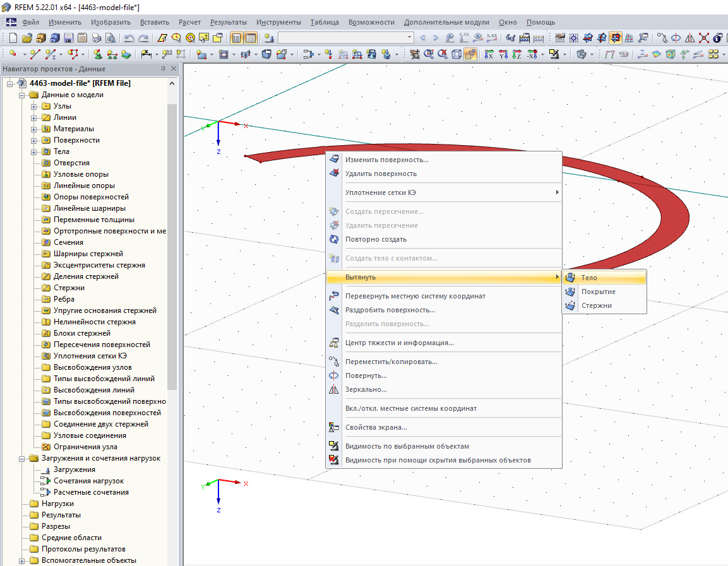Click the Save floppy disk icon
The image size is (728, 566).
pos(69,38)
